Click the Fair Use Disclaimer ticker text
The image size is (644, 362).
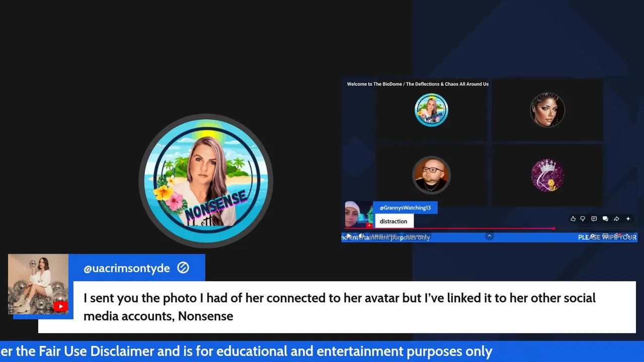[247, 351]
